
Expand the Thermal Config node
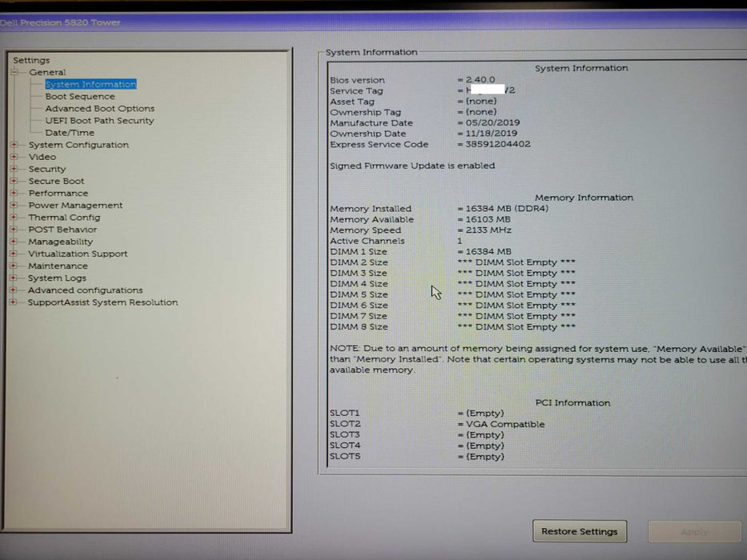pyautogui.click(x=14, y=217)
